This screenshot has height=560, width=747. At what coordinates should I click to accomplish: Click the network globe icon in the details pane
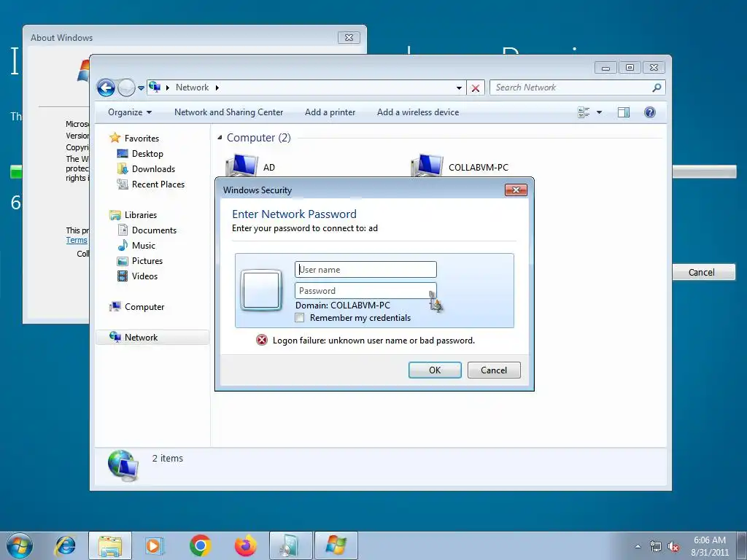(123, 465)
